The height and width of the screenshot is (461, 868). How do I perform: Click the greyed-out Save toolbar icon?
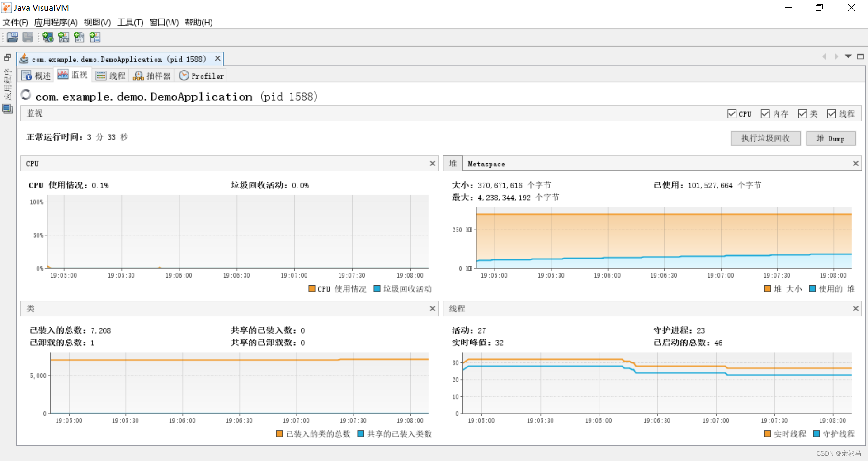pos(28,38)
